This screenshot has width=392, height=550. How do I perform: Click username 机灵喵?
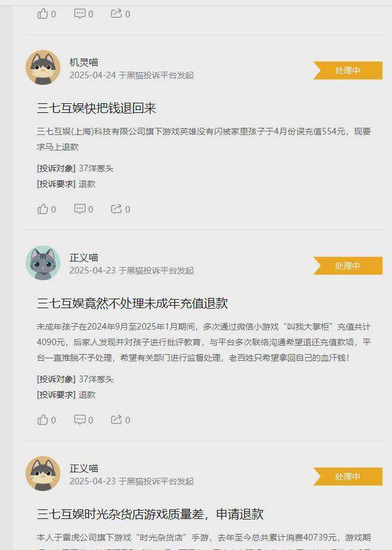pos(84,63)
